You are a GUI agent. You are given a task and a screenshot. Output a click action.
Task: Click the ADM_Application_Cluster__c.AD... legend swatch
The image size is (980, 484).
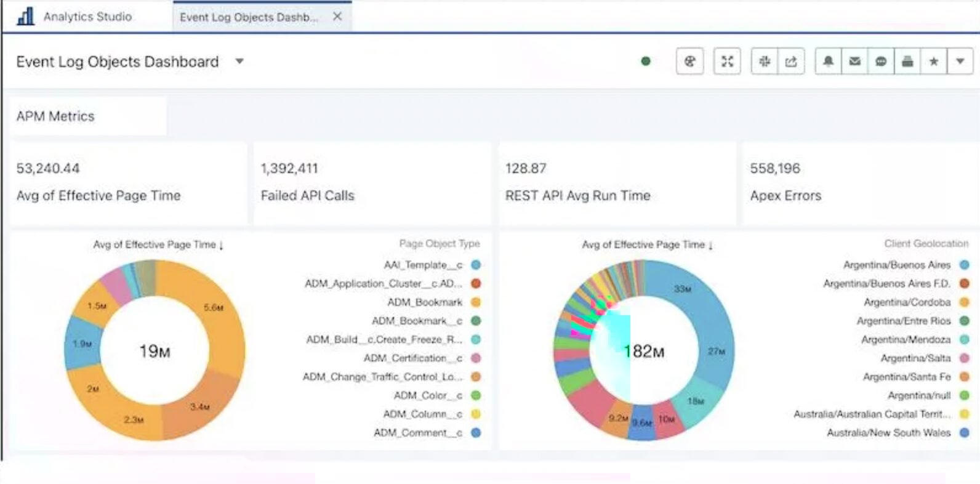coord(476,283)
